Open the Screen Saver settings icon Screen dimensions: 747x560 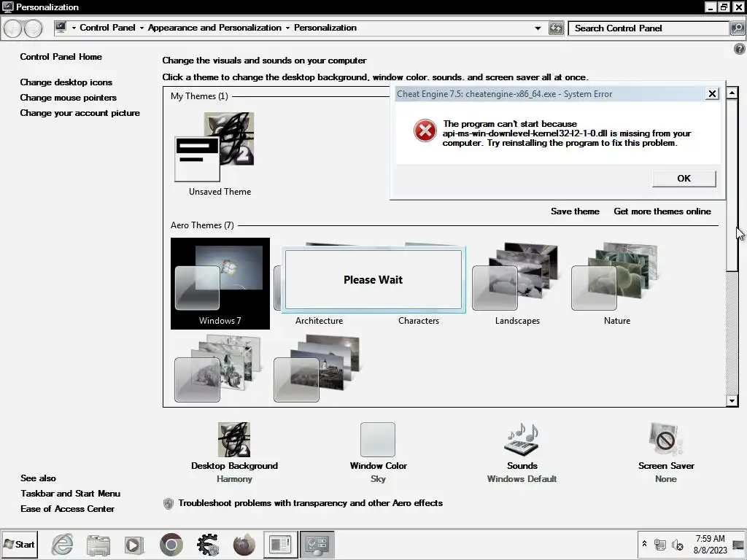(x=665, y=440)
